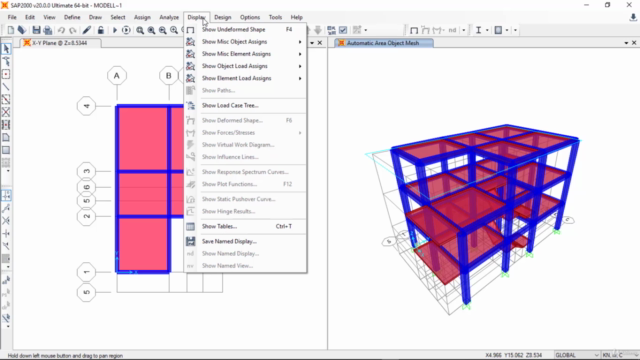The image size is (640, 360).
Task: Select the Draw Special Joint tool
Action: tap(6, 74)
